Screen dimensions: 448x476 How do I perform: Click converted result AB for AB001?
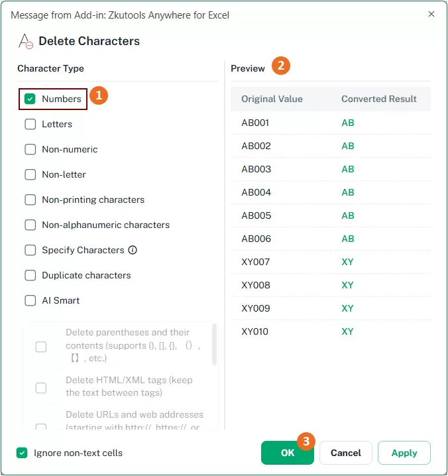(348, 123)
